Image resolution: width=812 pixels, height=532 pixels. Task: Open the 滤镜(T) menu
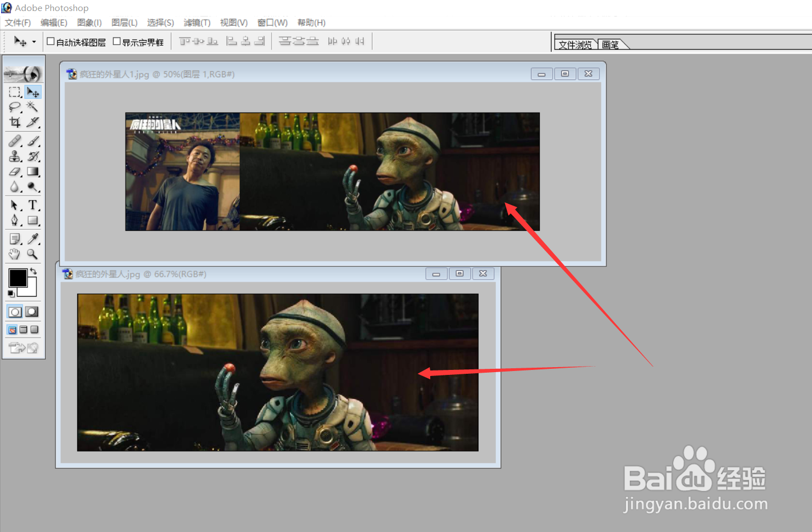point(197,23)
